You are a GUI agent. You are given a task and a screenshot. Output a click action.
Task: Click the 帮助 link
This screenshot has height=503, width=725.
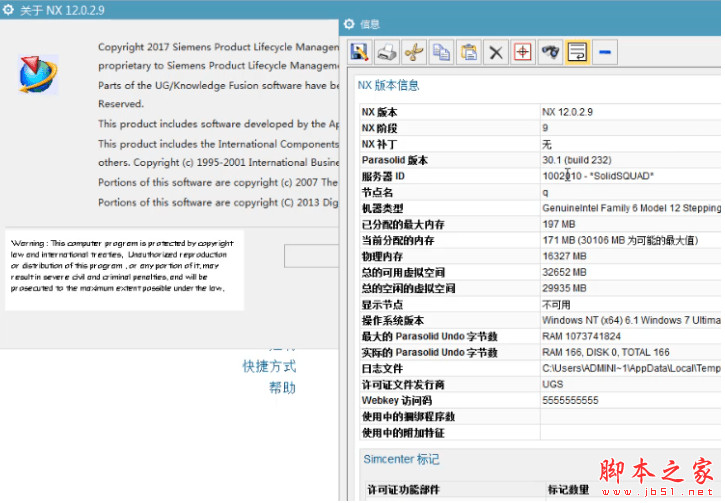282,388
